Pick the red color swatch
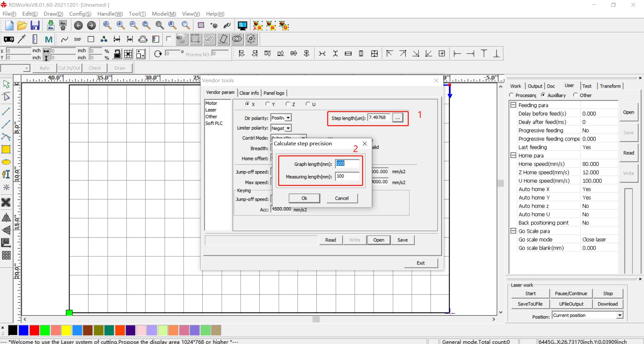The height and width of the screenshot is (344, 644). [34, 330]
